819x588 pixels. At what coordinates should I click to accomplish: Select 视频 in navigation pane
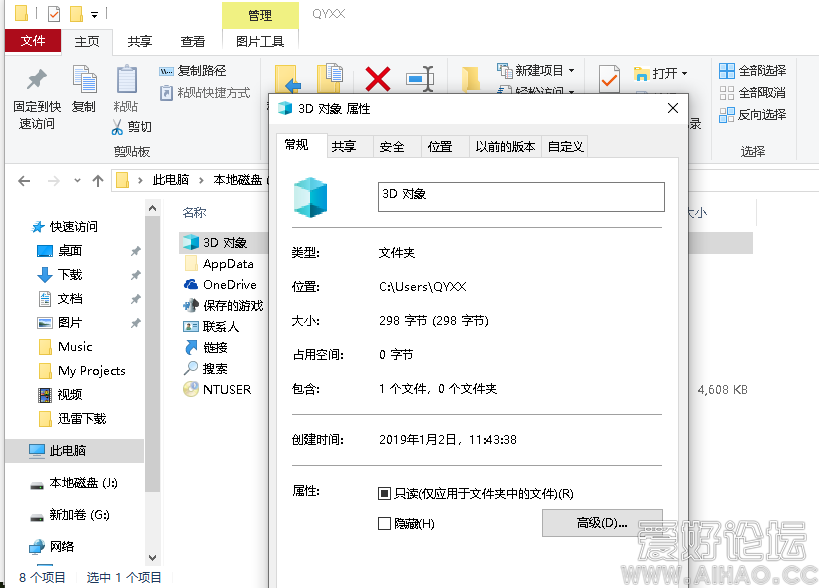[60, 395]
